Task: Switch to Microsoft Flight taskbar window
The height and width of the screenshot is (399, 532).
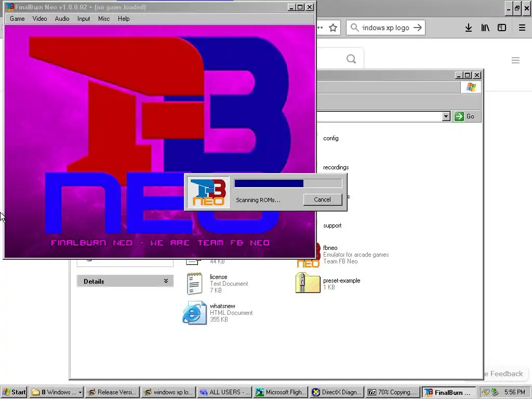Action: pos(281,392)
